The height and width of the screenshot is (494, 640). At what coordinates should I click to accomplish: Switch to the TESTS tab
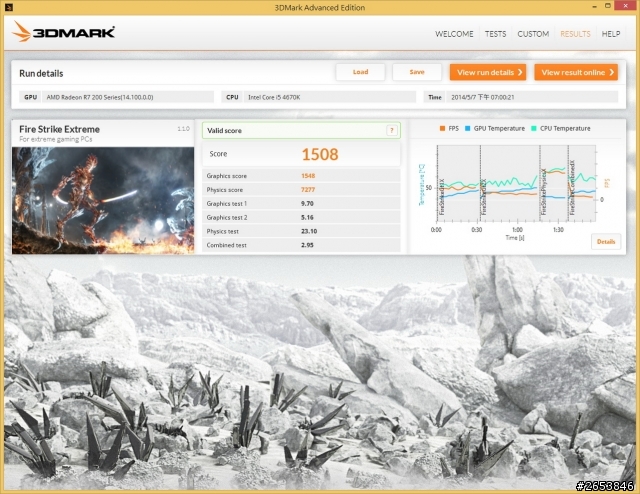click(496, 34)
